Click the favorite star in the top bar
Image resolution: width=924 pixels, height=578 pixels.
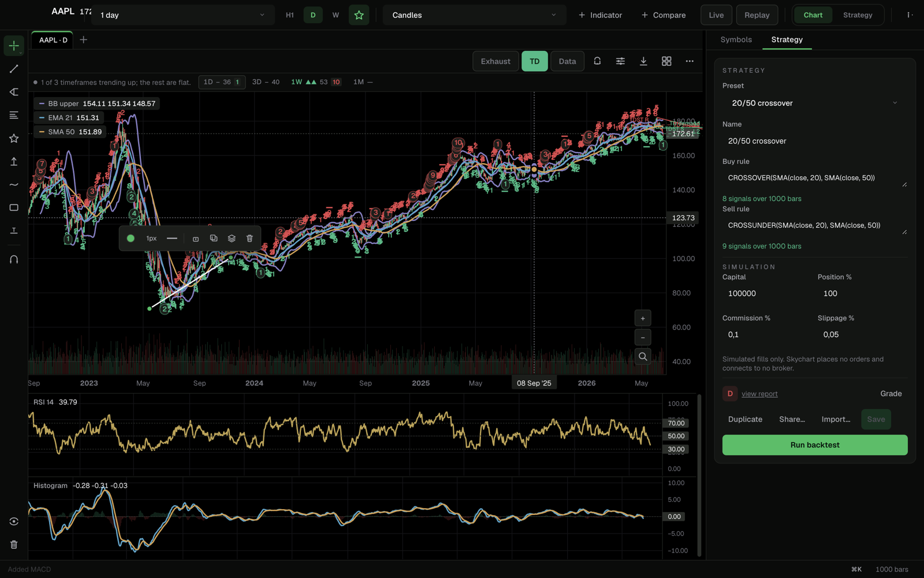pos(359,15)
